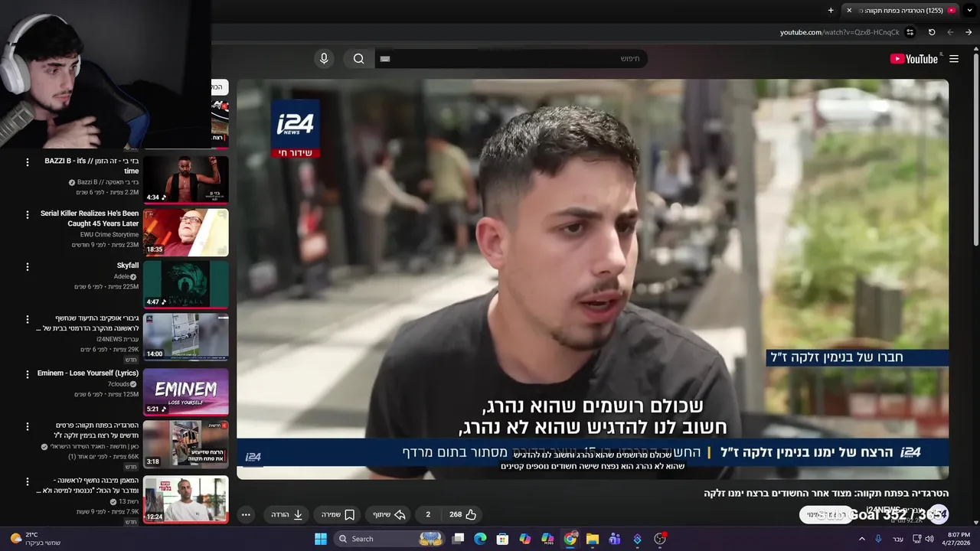Launch Microsoft Edge from taskbar
Viewport: 980px width, 551px height.
(480, 539)
